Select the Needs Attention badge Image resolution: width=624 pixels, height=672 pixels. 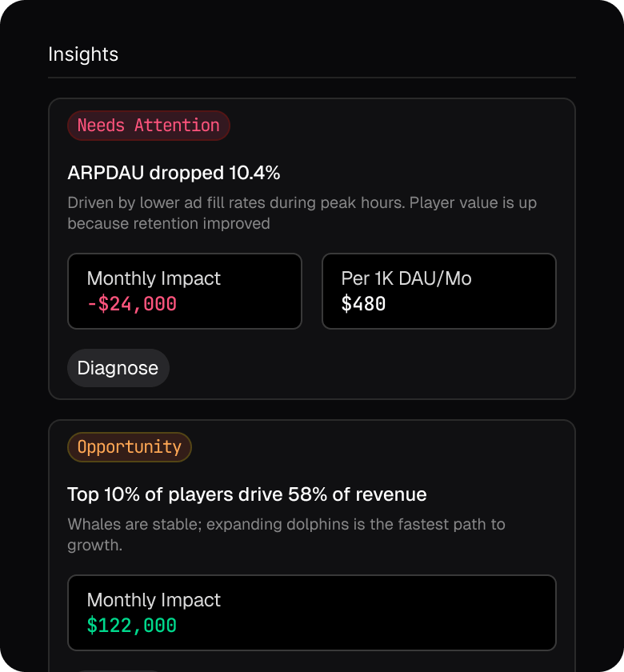coord(148,126)
